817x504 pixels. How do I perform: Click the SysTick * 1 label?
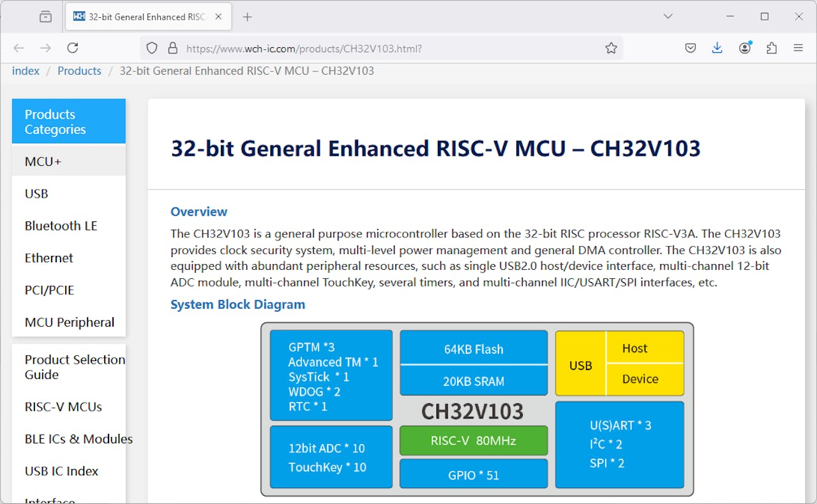click(x=319, y=377)
